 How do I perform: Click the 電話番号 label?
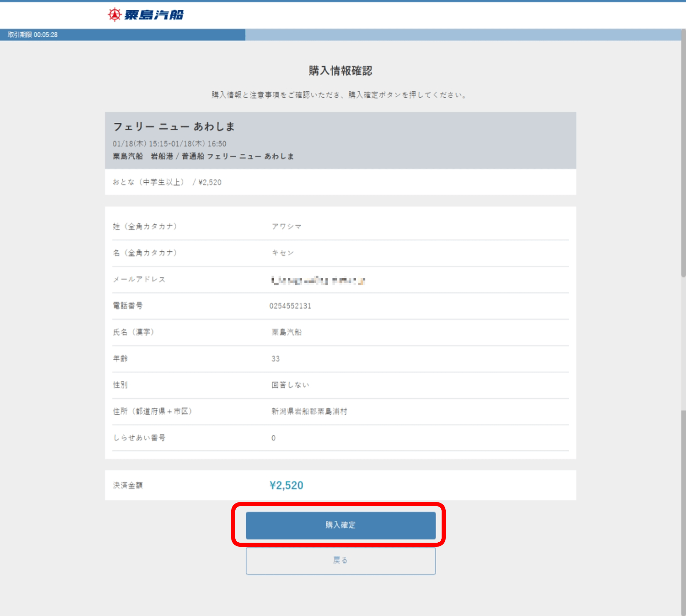(128, 306)
